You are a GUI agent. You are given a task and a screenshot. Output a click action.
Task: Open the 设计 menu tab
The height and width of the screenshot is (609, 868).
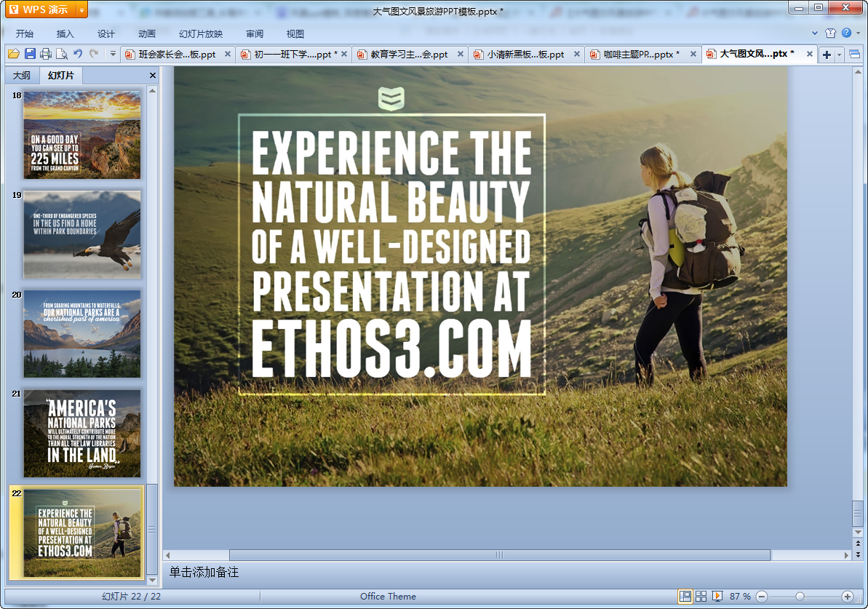[x=105, y=33]
